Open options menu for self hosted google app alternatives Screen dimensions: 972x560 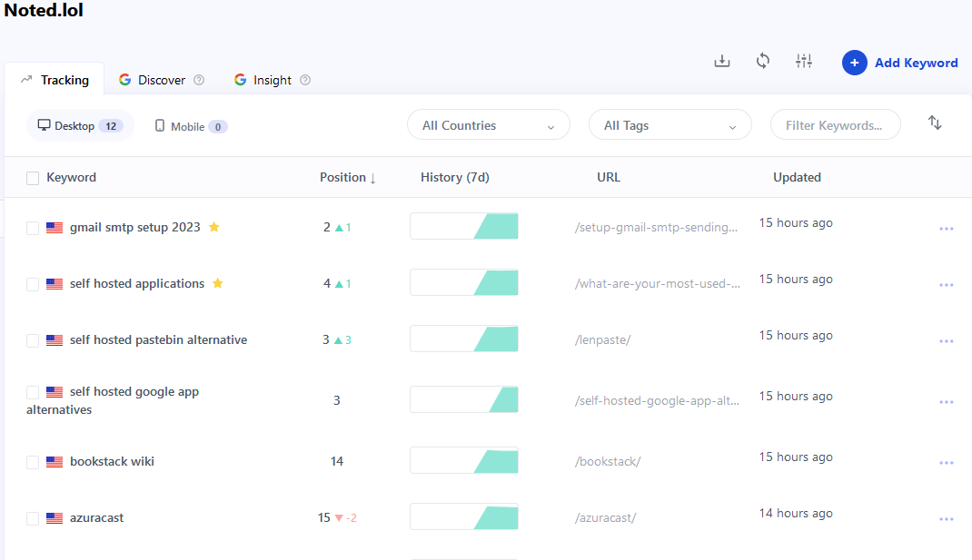point(946,402)
